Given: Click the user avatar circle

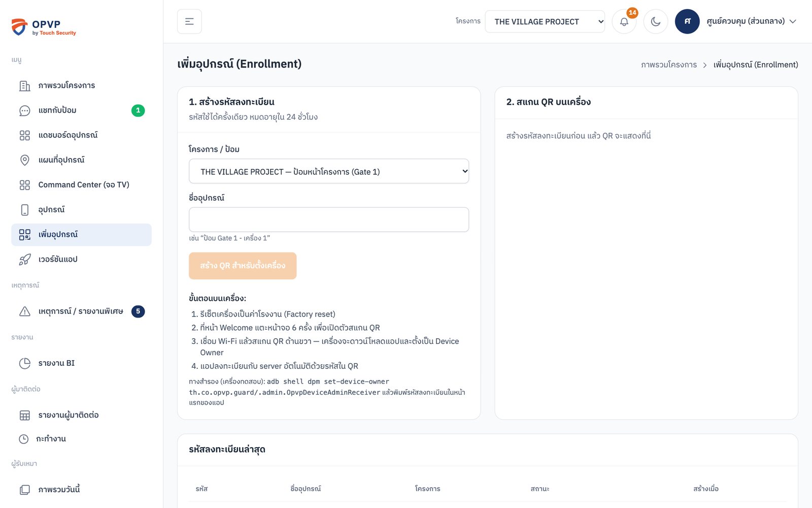Looking at the screenshot, I should tap(687, 21).
